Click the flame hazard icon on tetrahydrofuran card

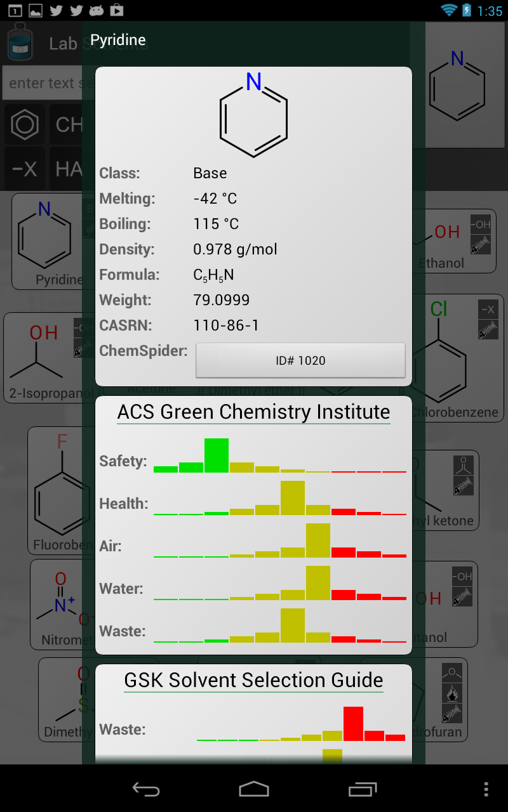pyautogui.click(x=451, y=693)
